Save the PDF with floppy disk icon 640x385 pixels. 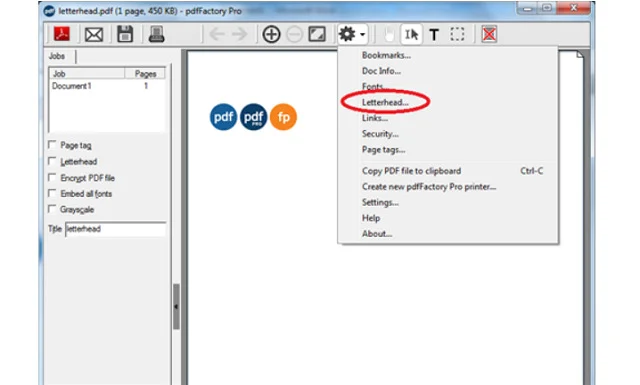tap(125, 34)
